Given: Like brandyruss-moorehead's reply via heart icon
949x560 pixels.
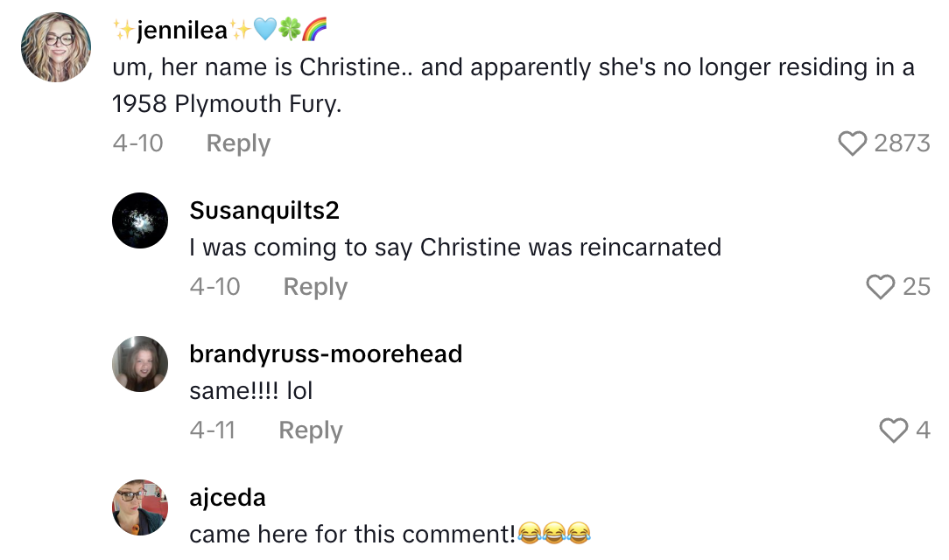Looking at the screenshot, I should [893, 430].
